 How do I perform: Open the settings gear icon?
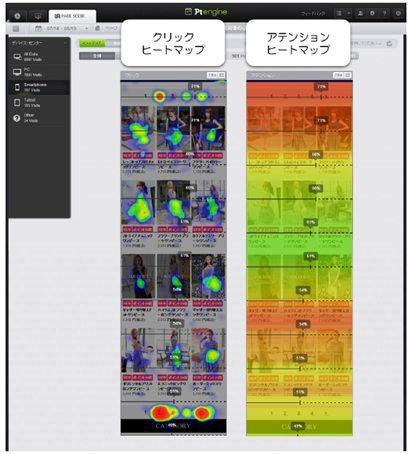372,13
